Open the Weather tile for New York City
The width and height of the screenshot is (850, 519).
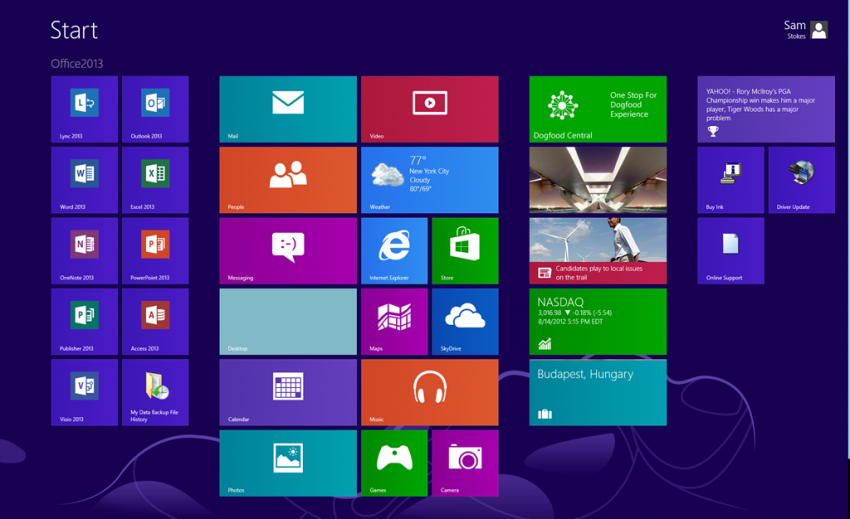click(x=429, y=180)
